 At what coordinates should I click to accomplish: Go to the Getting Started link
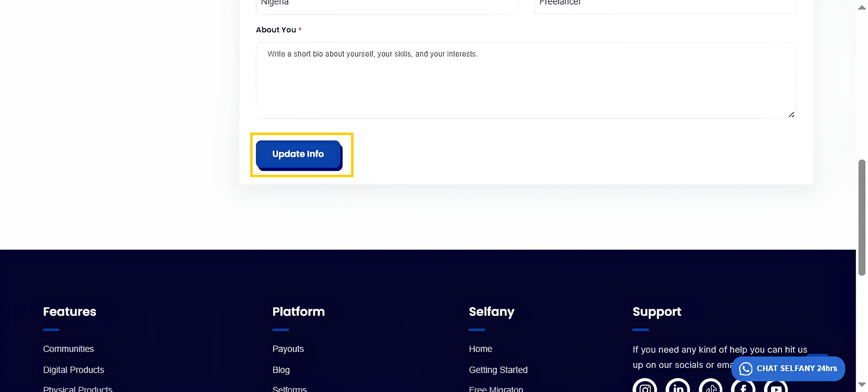click(x=498, y=370)
